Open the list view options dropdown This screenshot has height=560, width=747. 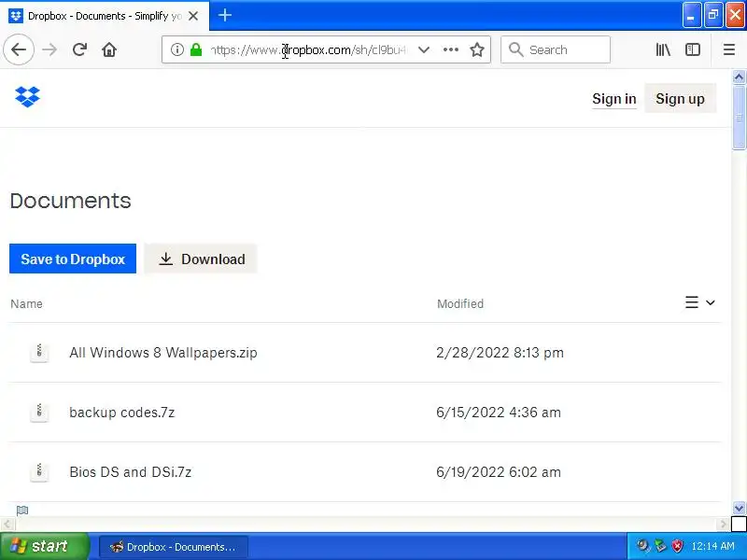pyautogui.click(x=699, y=302)
